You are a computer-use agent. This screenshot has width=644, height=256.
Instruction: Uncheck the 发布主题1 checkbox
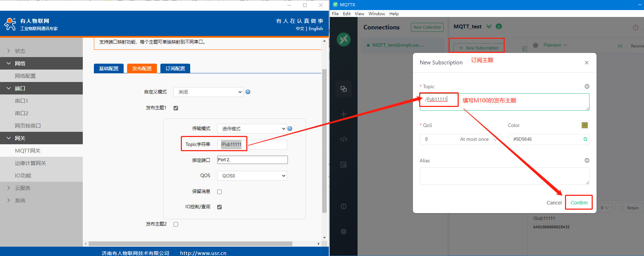[176, 108]
